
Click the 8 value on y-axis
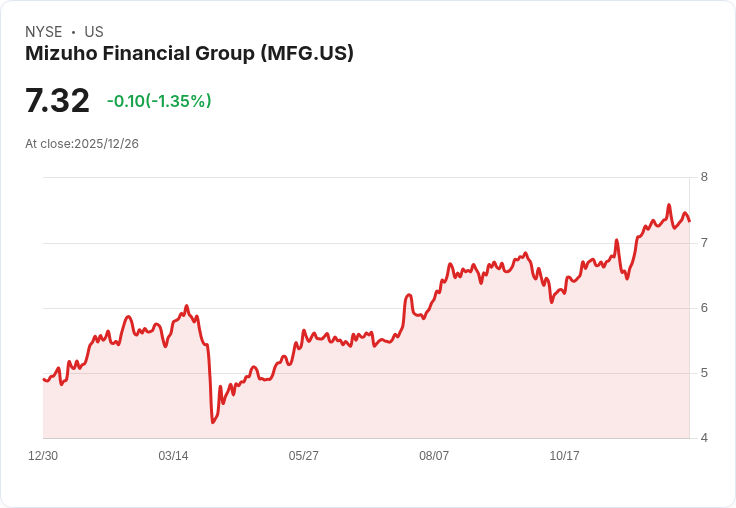[704, 177]
